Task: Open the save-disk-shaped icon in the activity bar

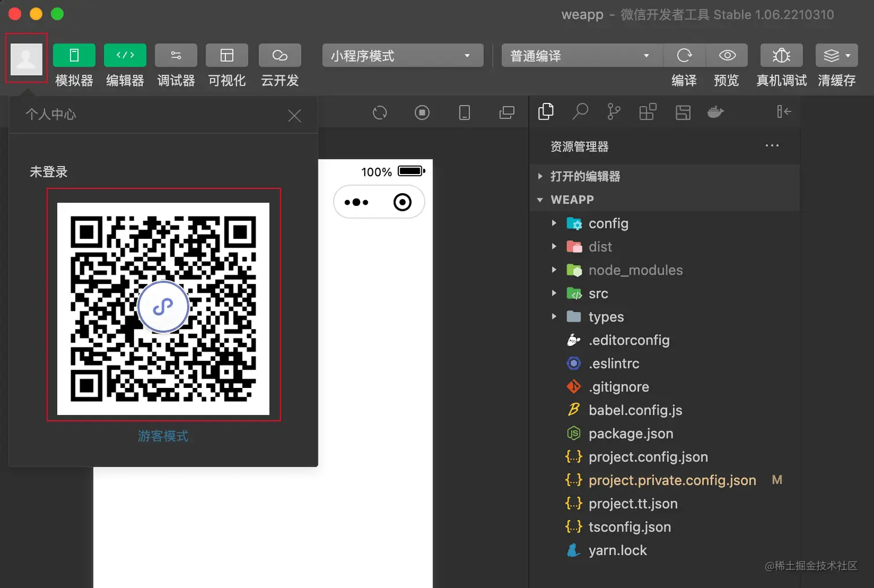Action: pyautogui.click(x=683, y=112)
